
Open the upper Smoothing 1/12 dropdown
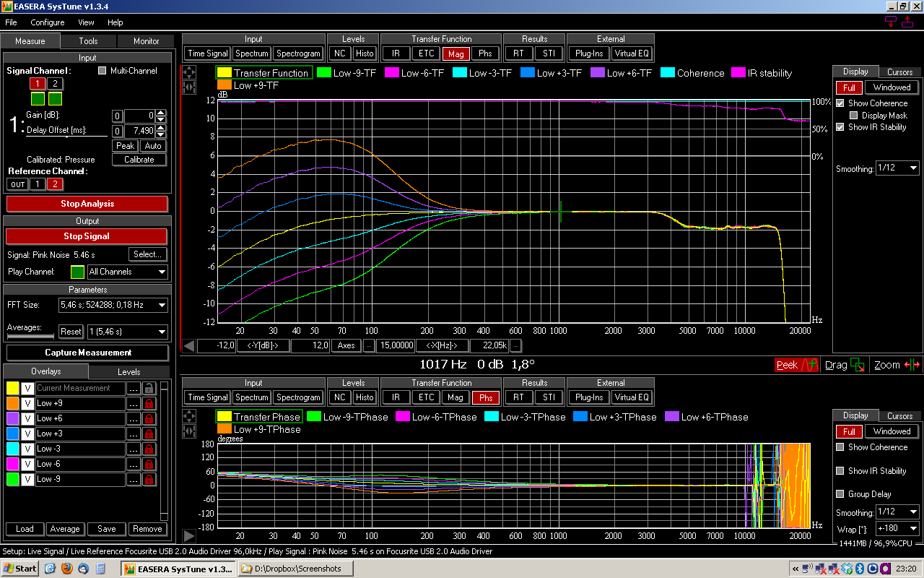pyautogui.click(x=897, y=168)
